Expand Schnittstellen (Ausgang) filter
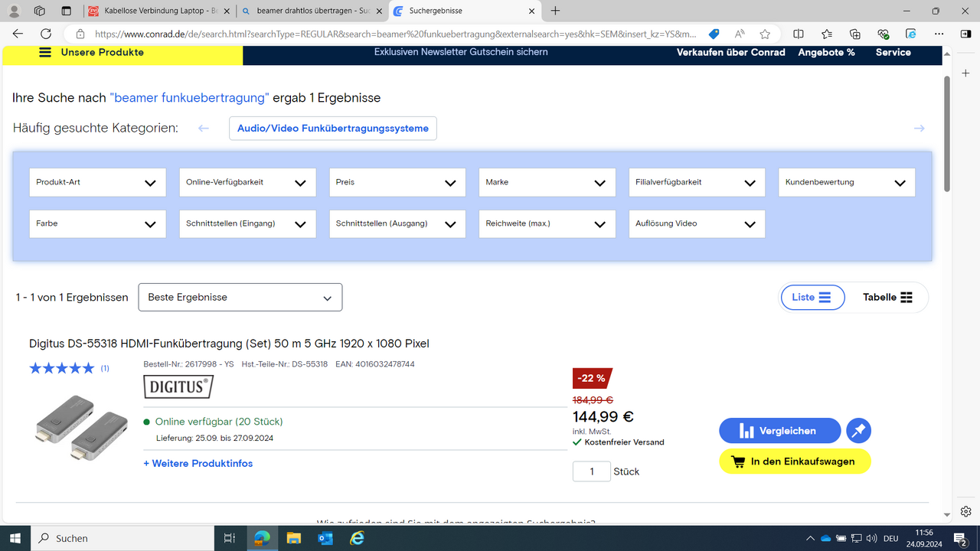Screen dimensions: 980x551 pos(397,223)
